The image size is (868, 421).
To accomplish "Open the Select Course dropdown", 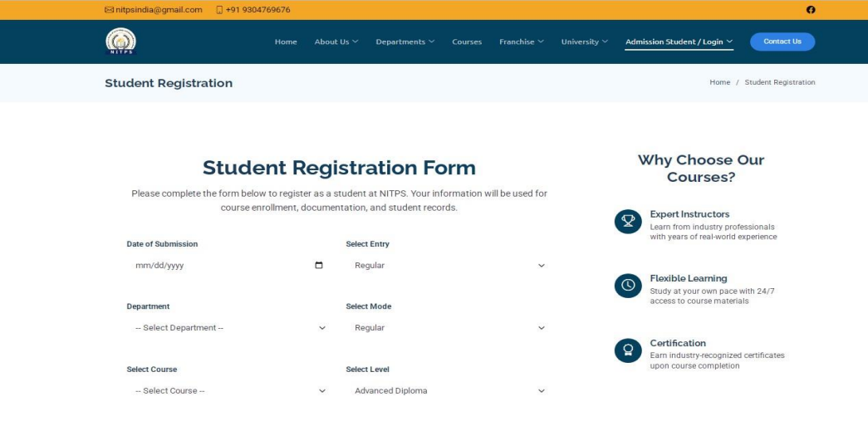I will [230, 390].
